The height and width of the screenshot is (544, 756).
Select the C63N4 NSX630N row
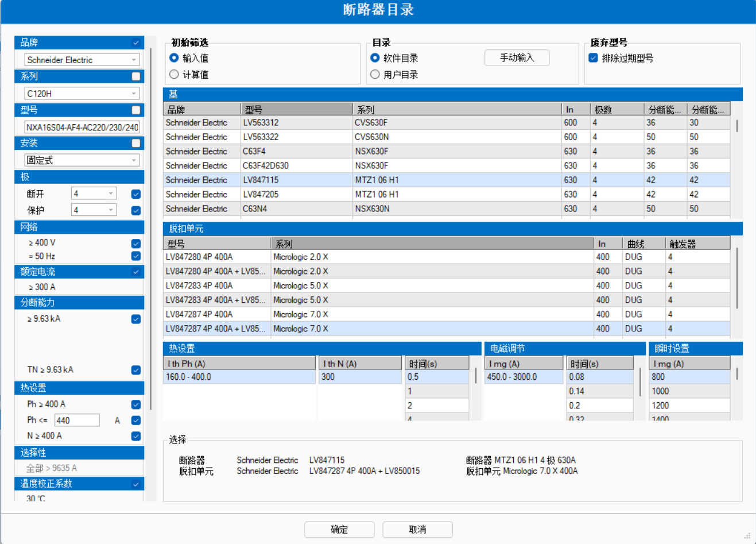pos(447,209)
